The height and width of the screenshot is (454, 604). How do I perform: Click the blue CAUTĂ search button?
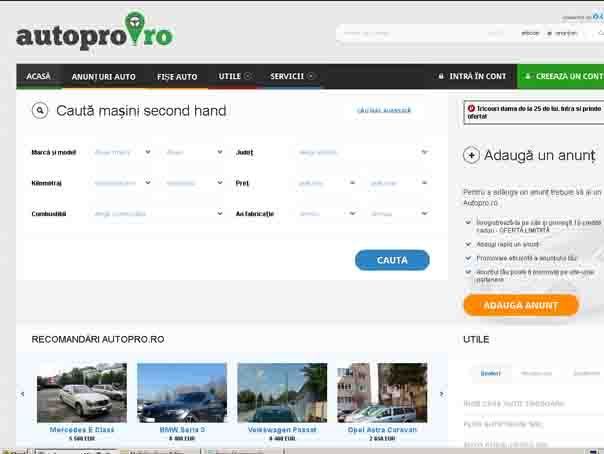[392, 260]
